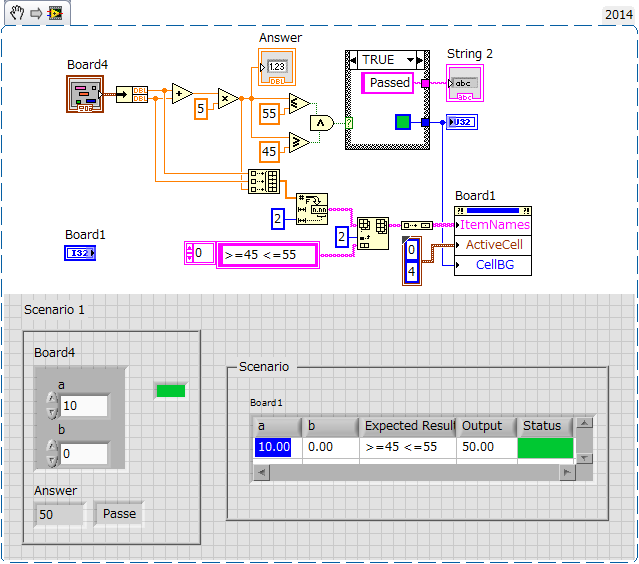The height and width of the screenshot is (564, 639).
Task: Click the input field of control a
Action: click(x=83, y=406)
